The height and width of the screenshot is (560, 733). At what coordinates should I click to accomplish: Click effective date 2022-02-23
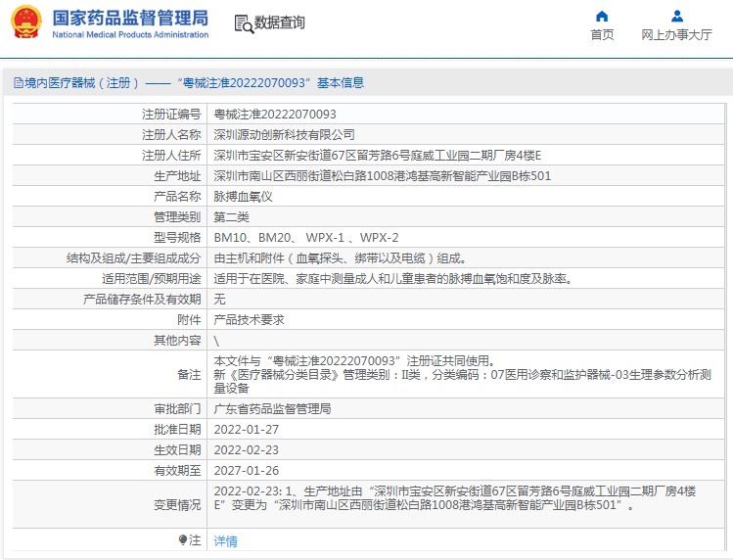tap(247, 450)
